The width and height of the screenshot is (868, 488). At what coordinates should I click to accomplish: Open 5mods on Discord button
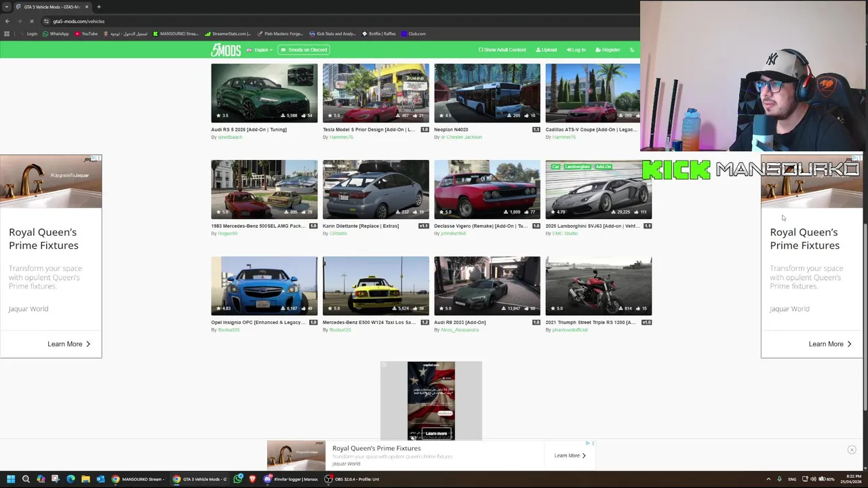pos(303,49)
